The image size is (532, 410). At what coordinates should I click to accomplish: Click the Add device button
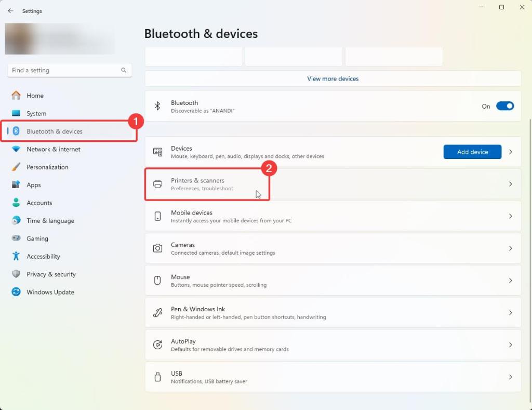coord(472,152)
